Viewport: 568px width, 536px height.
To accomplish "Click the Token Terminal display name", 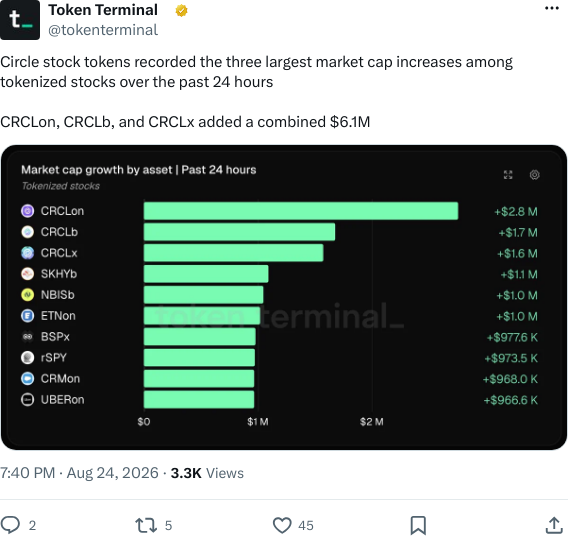I will (103, 10).
